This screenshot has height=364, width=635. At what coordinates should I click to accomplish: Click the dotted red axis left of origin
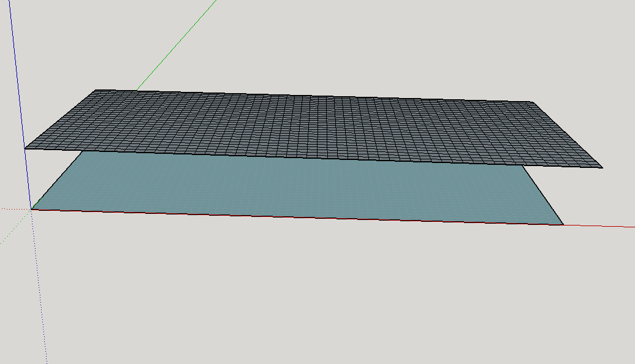[x=12, y=209]
